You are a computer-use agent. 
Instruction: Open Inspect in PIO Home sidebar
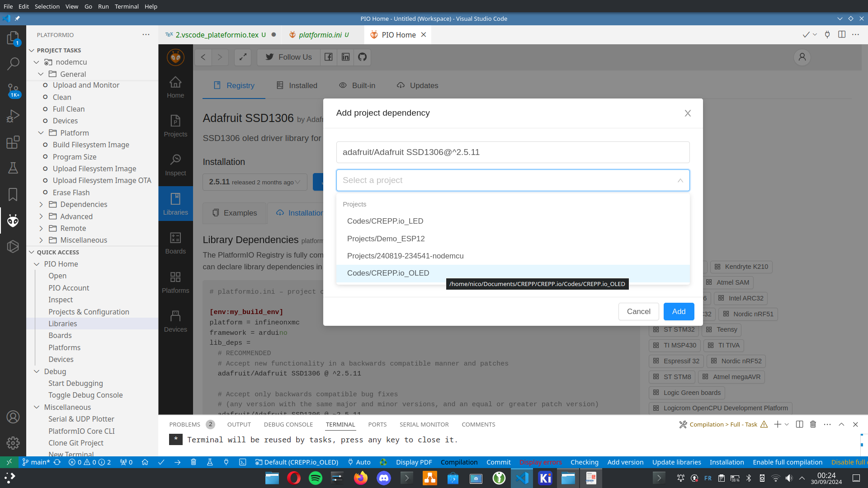click(175, 165)
